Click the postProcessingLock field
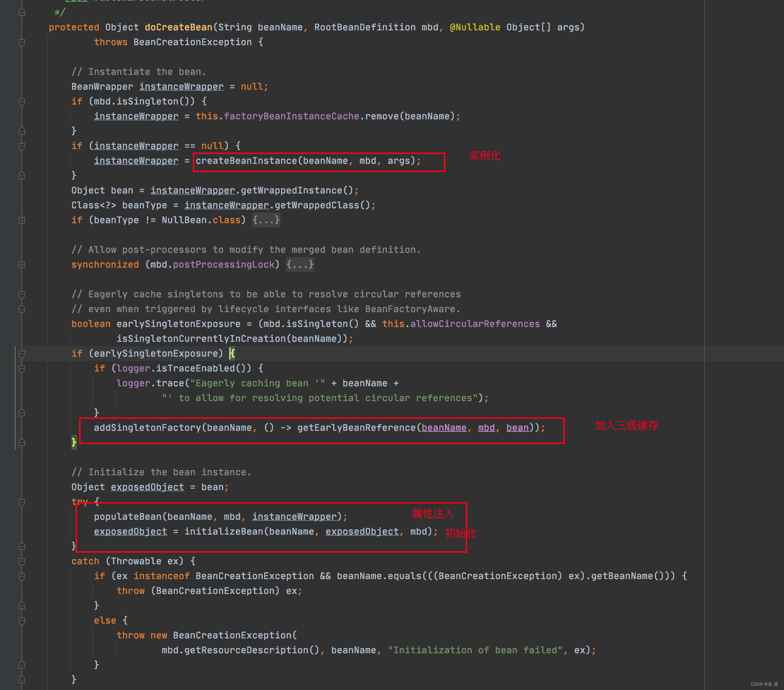This screenshot has width=784, height=690. (224, 264)
